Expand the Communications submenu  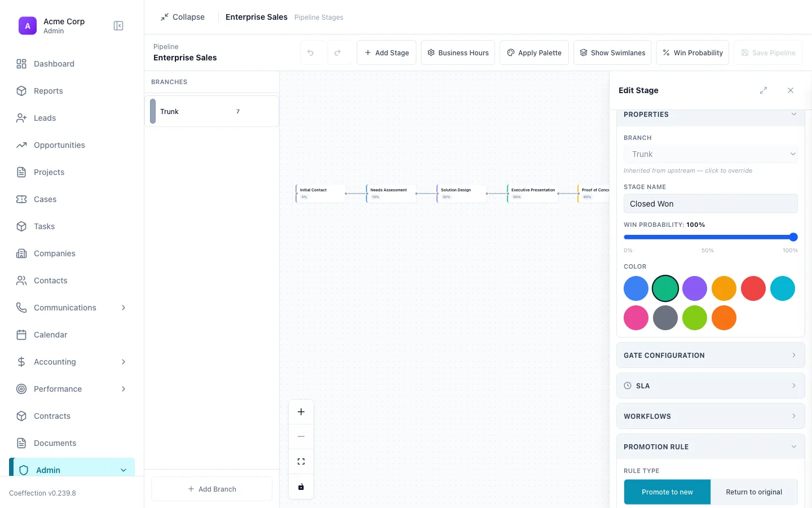(x=72, y=308)
